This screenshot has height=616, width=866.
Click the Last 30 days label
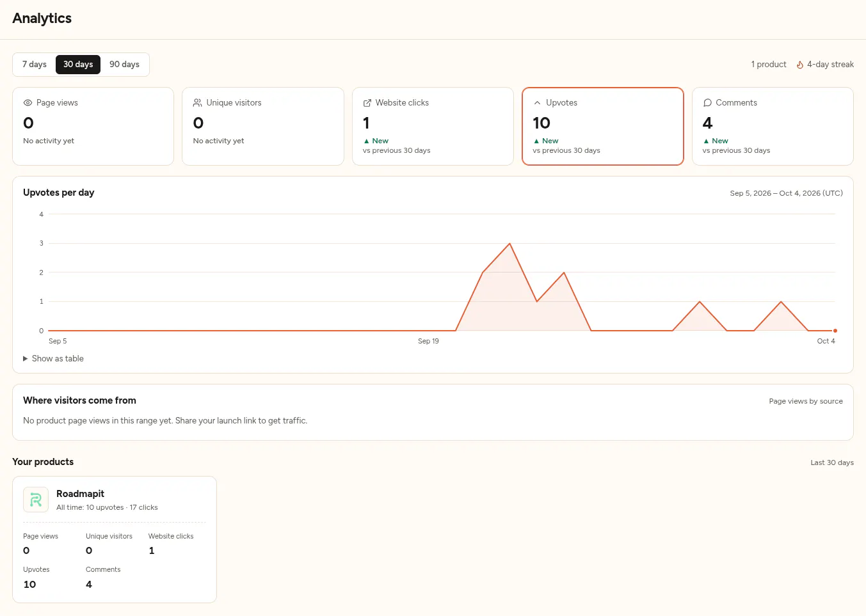click(832, 462)
